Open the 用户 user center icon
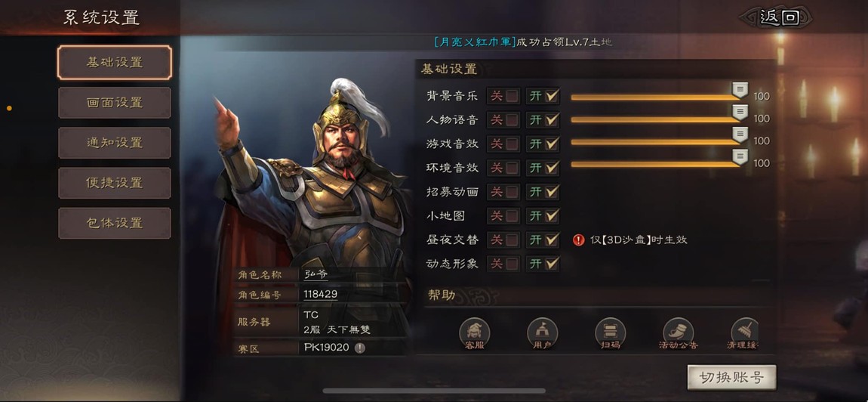The height and width of the screenshot is (402, 868). pos(542,334)
